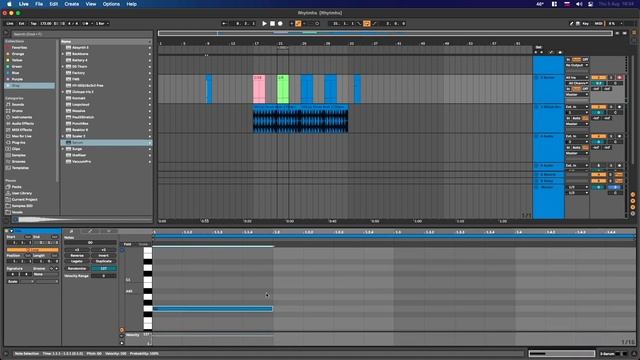Toggle the Metronome button
This screenshot has width=640, height=360.
(85, 24)
